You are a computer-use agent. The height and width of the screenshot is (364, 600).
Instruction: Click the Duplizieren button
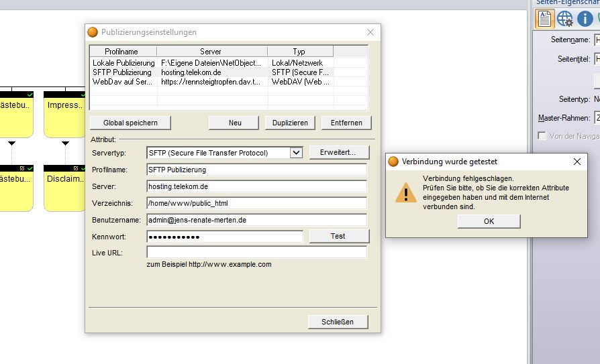coord(290,123)
